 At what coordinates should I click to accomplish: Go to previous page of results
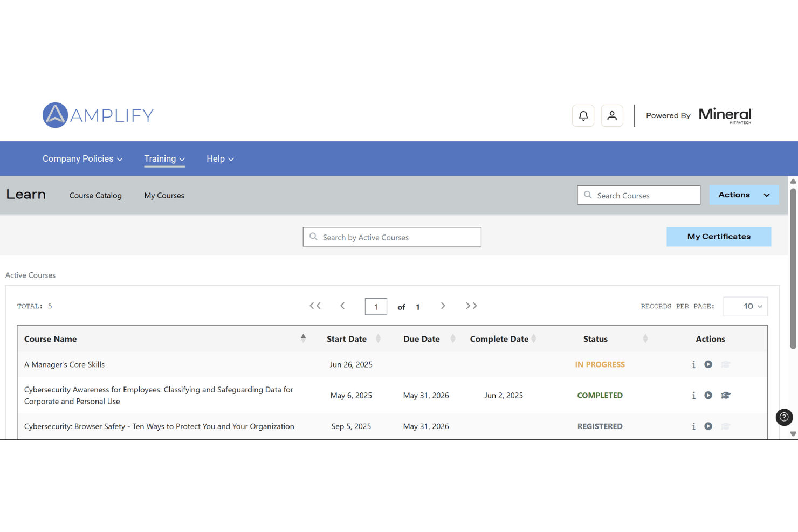[x=342, y=306]
